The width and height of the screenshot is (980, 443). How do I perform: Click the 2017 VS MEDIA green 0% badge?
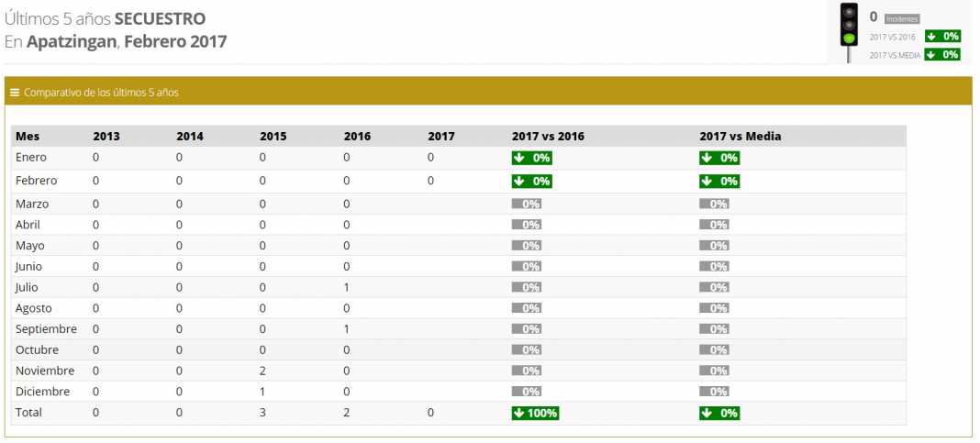(942, 54)
